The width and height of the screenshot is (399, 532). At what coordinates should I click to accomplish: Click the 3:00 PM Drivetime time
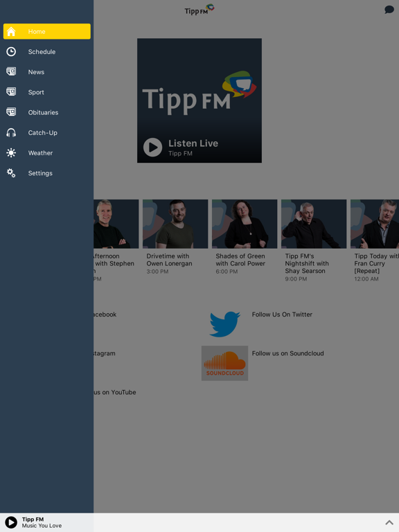(x=157, y=272)
